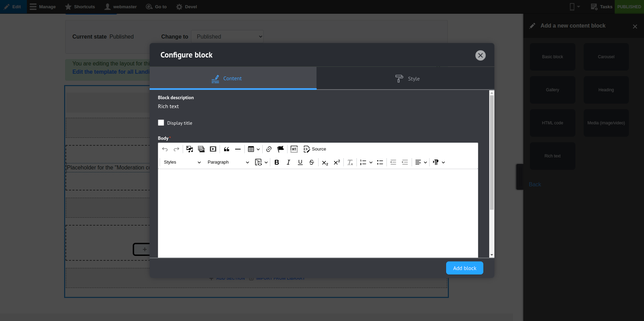Screen dimensions: 644x321
Task: Open Tasks in the admin toolbar
Action: (x=601, y=7)
